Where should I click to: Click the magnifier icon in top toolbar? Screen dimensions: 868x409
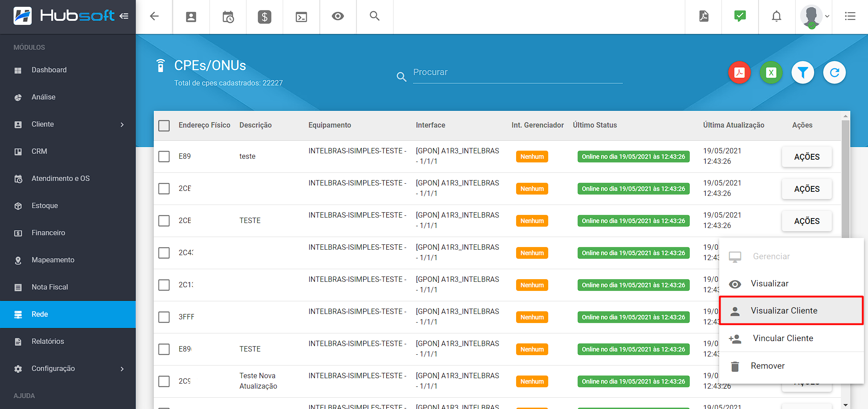375,16
